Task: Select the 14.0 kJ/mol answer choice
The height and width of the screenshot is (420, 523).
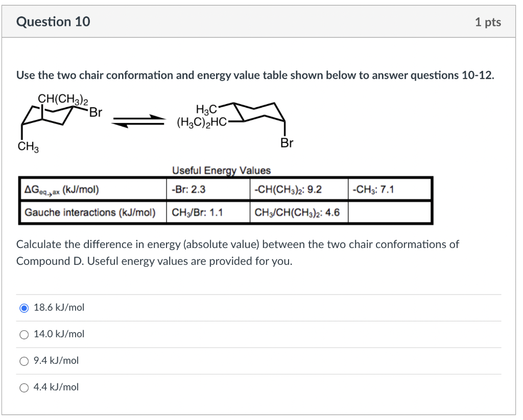Action: pos(23,334)
